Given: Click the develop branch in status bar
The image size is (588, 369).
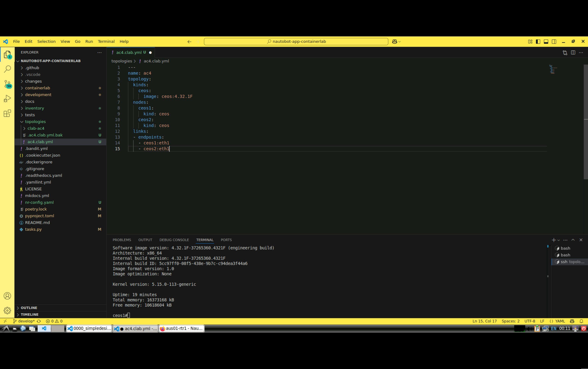Looking at the screenshot, I should tap(26, 321).
